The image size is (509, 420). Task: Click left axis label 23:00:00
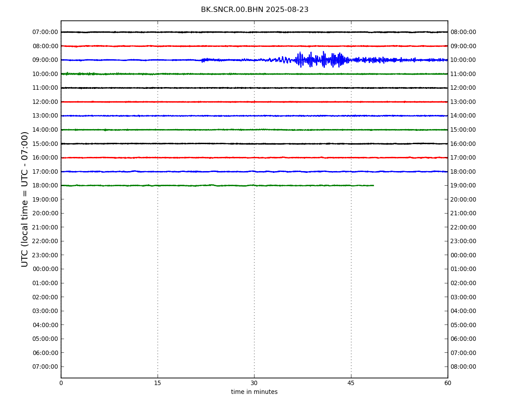tap(46, 255)
